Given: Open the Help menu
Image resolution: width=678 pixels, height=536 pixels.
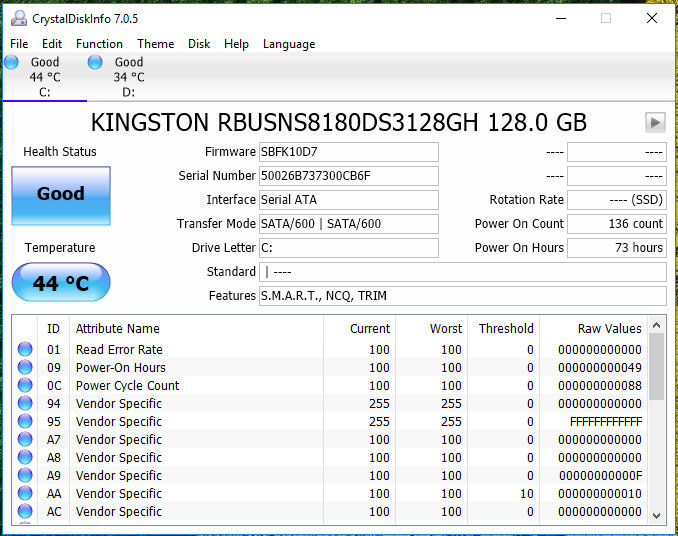Looking at the screenshot, I should 236,44.
